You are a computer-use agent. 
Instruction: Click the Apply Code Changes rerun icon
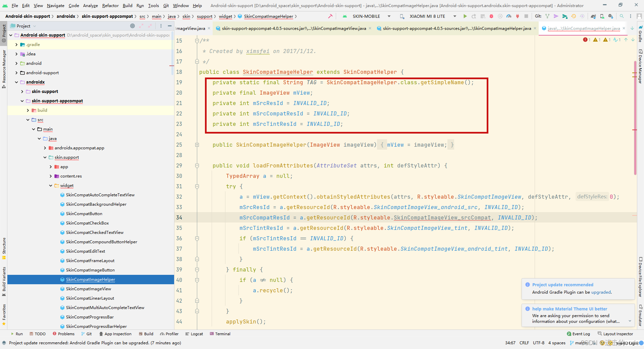pos(474,16)
